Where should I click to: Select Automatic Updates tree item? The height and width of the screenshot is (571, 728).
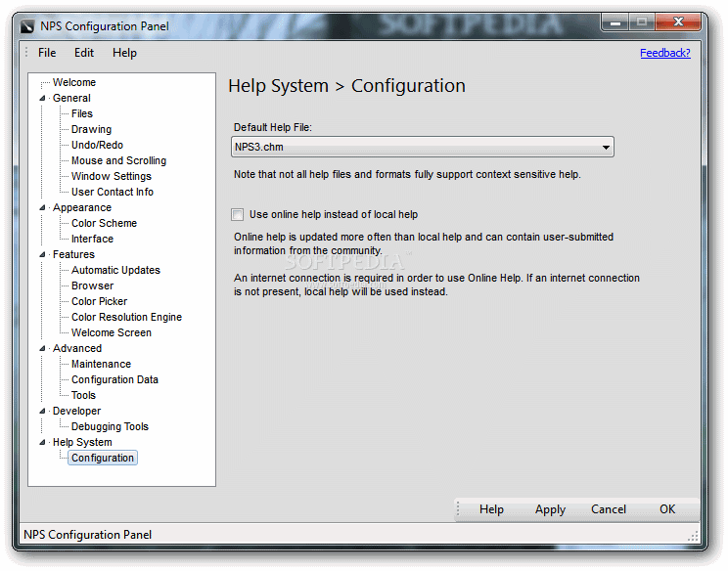115,270
